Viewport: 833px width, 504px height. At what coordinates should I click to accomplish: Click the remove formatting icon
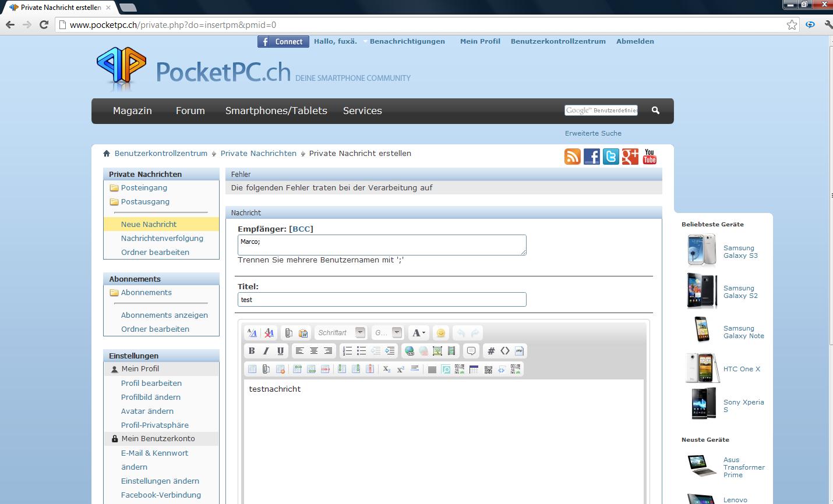tap(269, 333)
